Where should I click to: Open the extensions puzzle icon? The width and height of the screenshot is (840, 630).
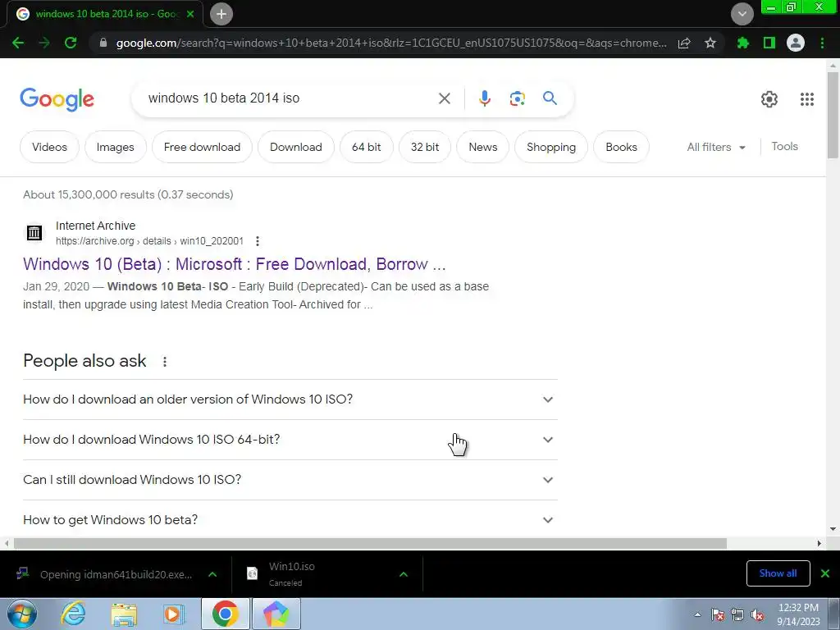(743, 43)
